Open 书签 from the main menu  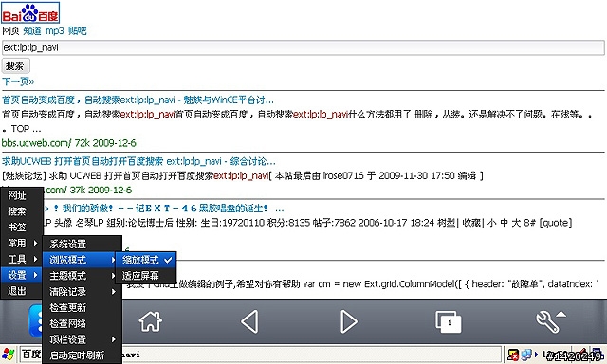tap(21, 227)
